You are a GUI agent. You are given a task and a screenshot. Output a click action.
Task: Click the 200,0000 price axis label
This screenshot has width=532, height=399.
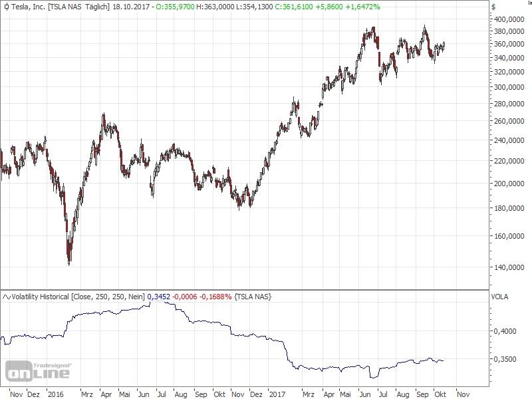pyautogui.click(x=509, y=184)
